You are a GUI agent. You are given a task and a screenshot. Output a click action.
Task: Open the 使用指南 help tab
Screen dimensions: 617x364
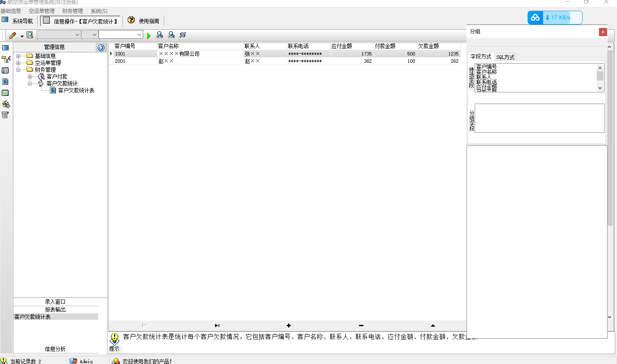coord(144,21)
